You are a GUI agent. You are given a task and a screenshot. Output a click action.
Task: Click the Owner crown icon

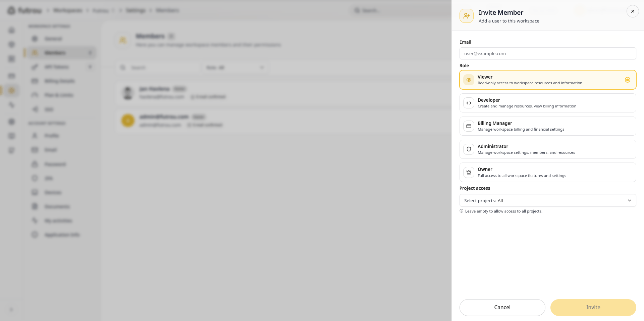(x=469, y=172)
